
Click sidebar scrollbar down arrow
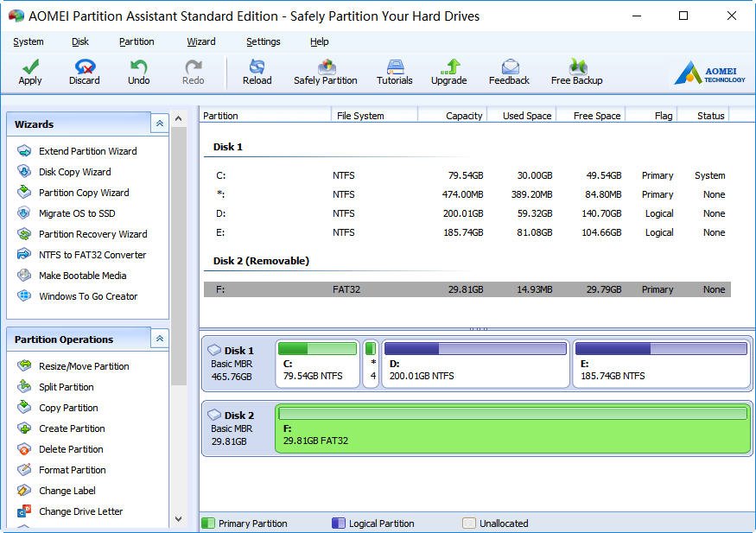point(178,519)
